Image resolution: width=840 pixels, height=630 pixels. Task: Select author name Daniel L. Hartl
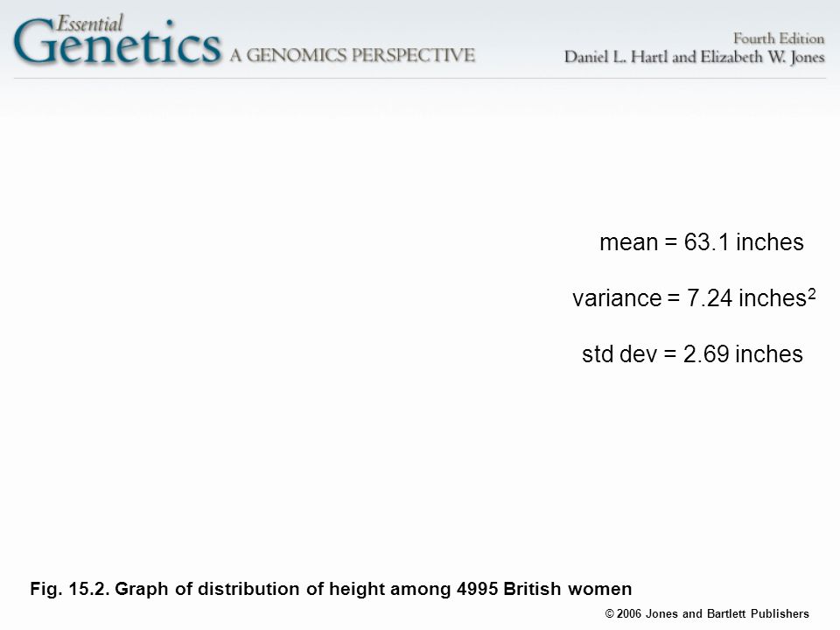pyautogui.click(x=616, y=57)
